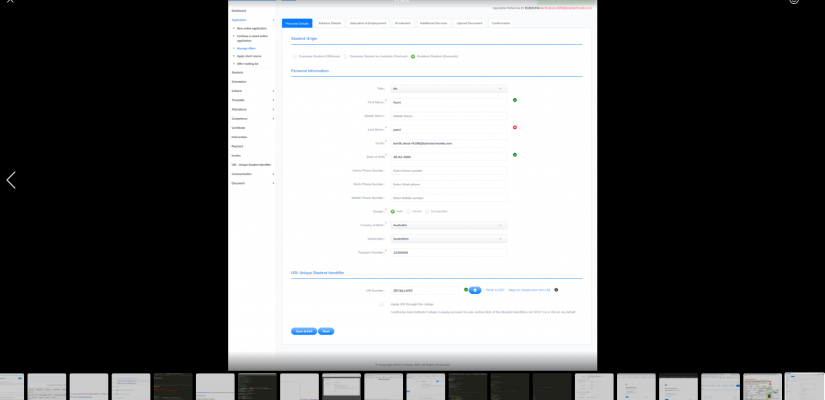Click the blue verify button beside USI Number
Screen dimensions: 825x400
(x=475, y=290)
